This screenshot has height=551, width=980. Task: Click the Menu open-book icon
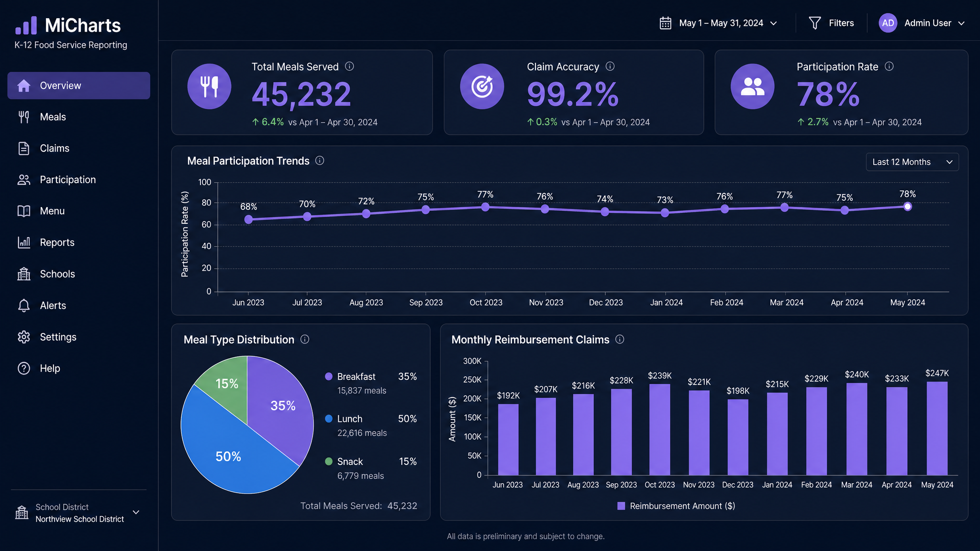coord(23,211)
